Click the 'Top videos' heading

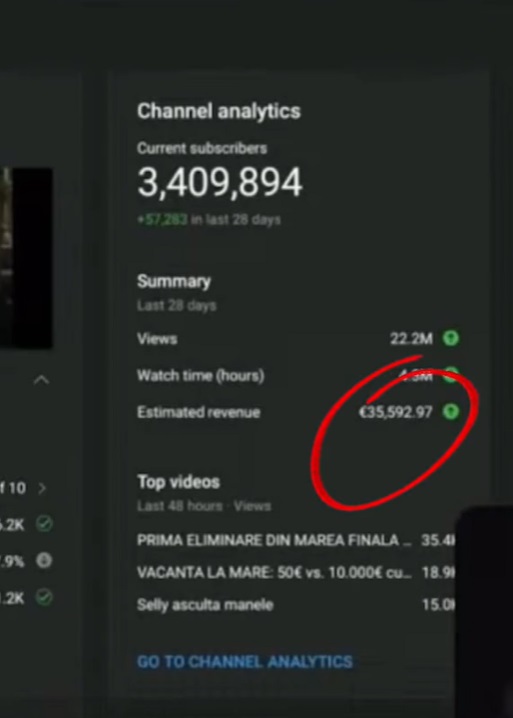click(179, 482)
